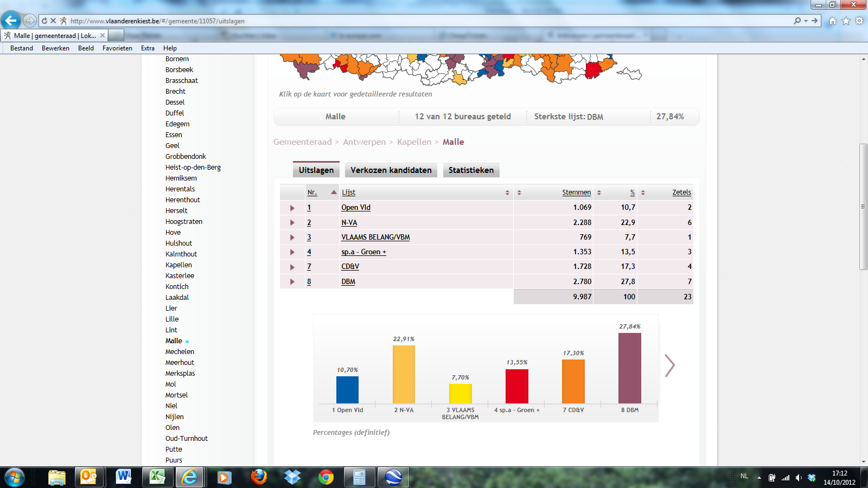Image resolution: width=868 pixels, height=488 pixels.
Task: Open Windows Explorer from the taskbar
Action: pos(57,478)
